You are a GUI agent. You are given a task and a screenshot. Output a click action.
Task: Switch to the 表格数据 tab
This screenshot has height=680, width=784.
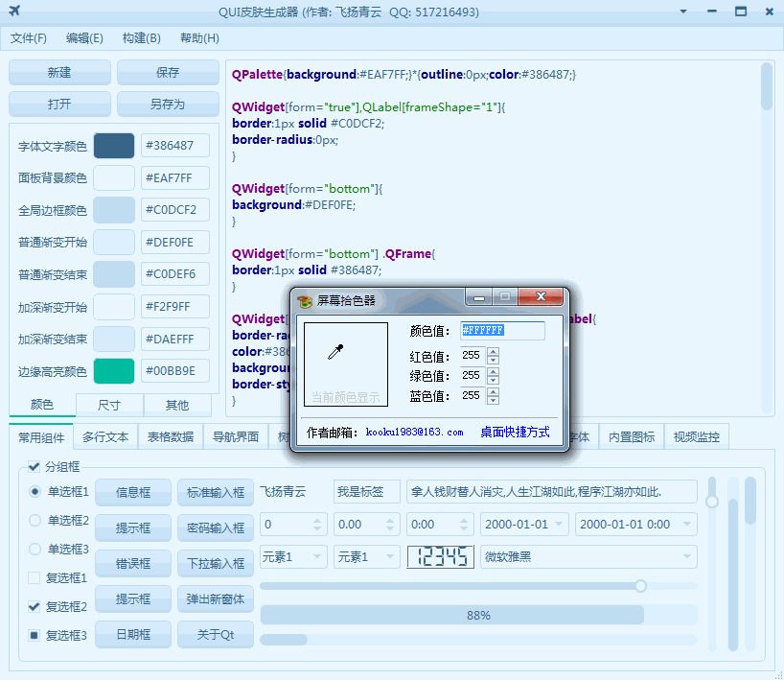tap(171, 436)
